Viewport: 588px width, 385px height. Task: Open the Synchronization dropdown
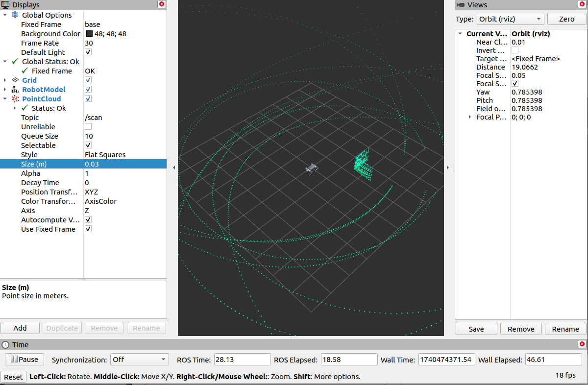click(x=139, y=360)
